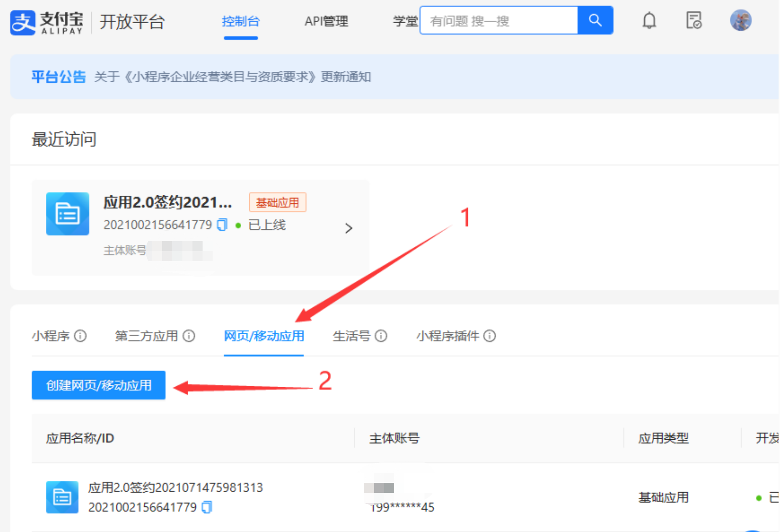The width and height of the screenshot is (780, 532).
Task: Click the blue search magnifier button
Action: [x=595, y=20]
